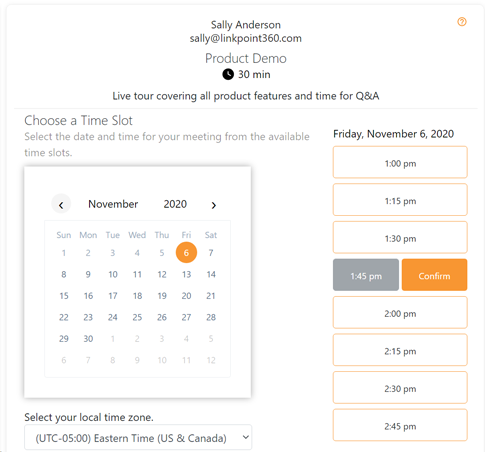
Task: Choose November 18 on the calendar
Action: coord(137,296)
